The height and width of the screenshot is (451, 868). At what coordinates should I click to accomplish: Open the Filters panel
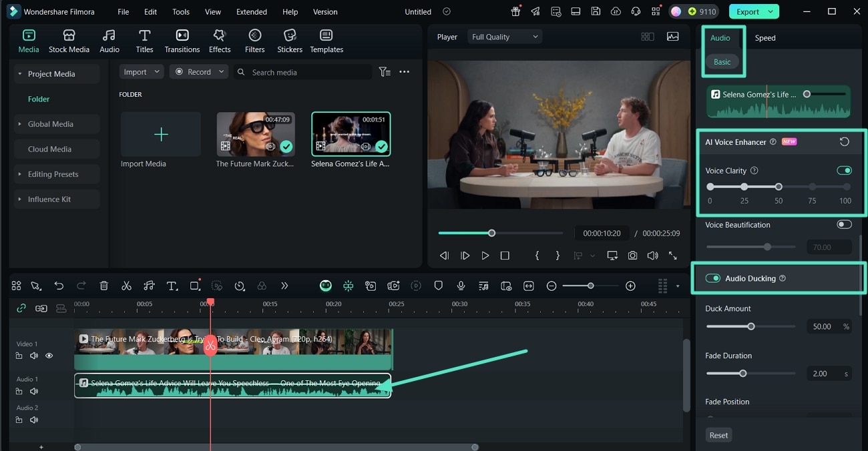click(254, 41)
